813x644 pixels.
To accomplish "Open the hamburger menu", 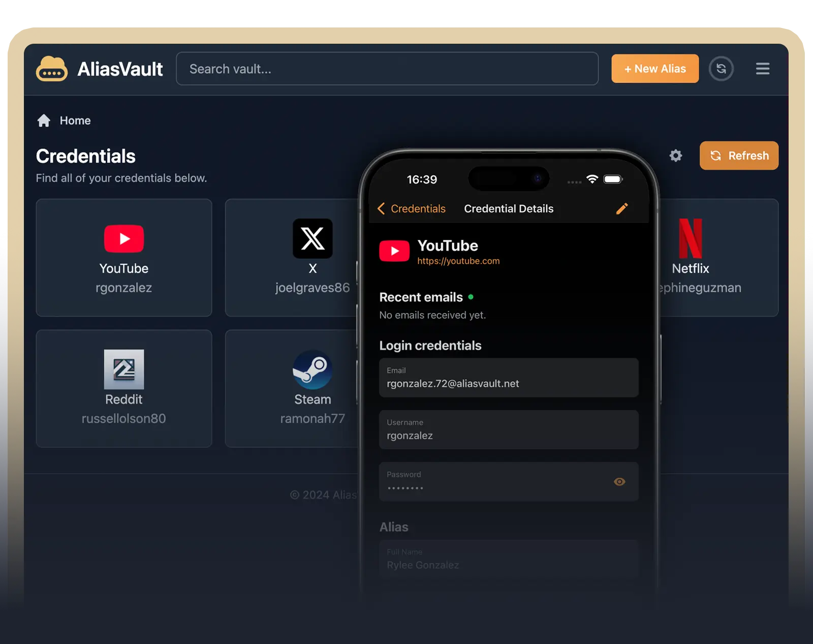I will point(762,69).
